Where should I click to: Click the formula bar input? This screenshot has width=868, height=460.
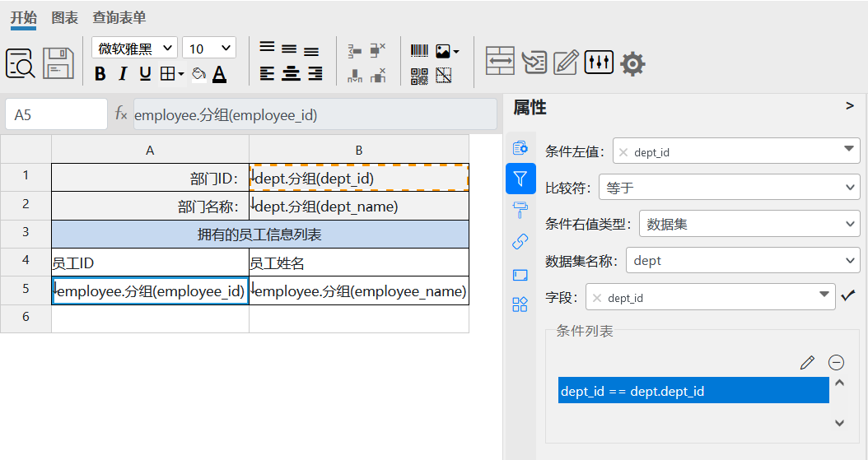coord(315,114)
